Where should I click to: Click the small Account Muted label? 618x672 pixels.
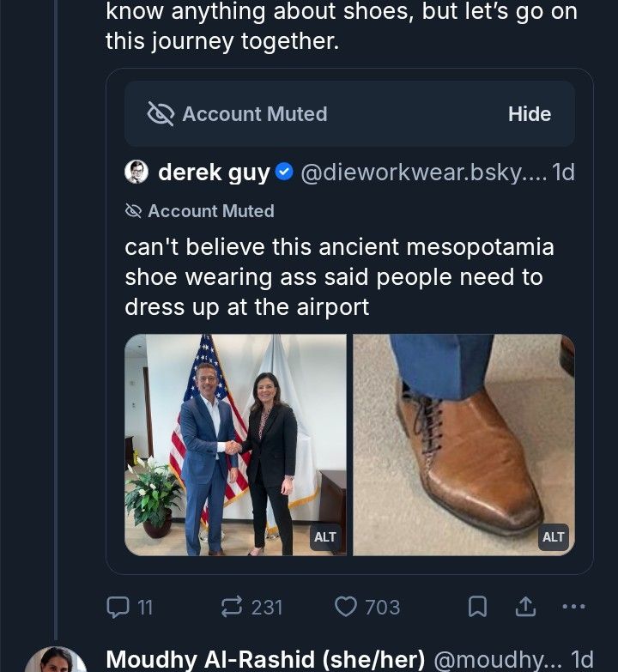(210, 211)
